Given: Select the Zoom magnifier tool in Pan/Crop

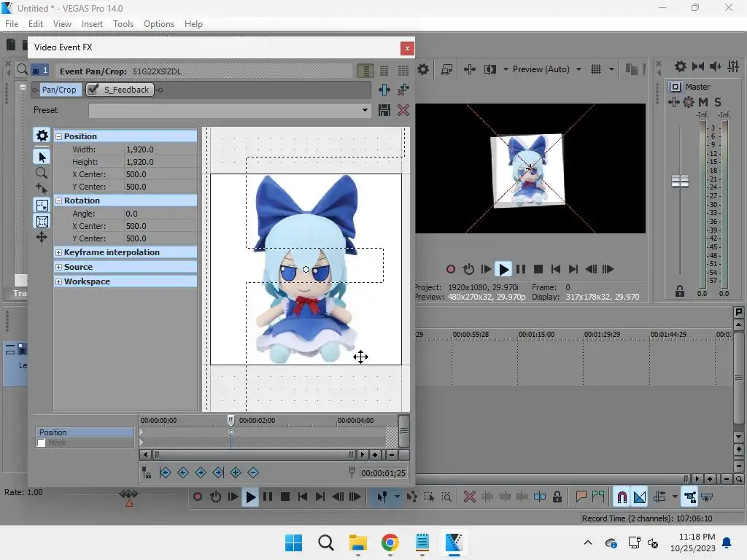Looking at the screenshot, I should point(42,173).
